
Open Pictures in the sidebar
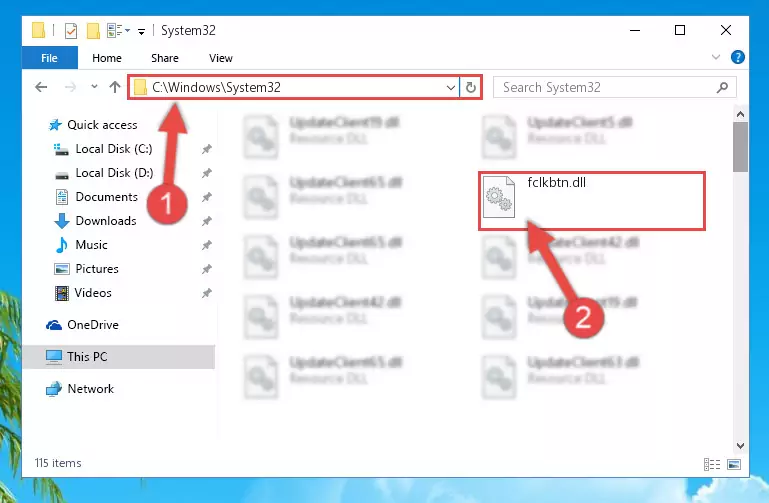coord(97,269)
